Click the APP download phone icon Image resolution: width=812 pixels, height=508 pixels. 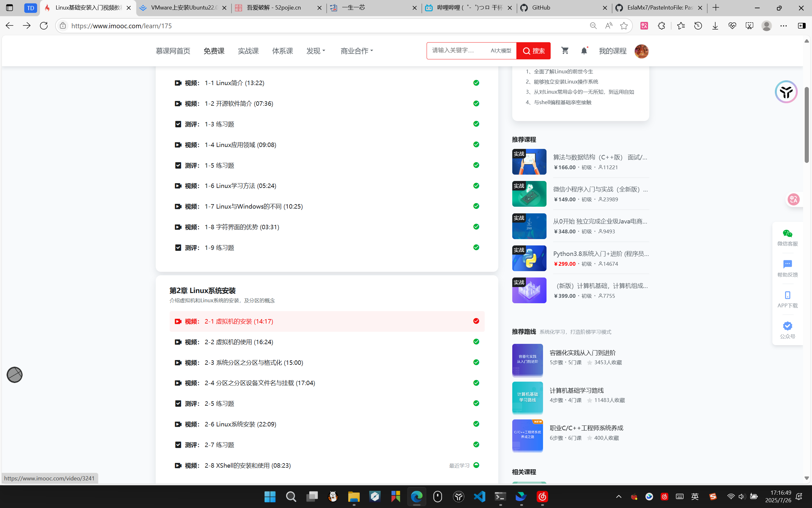click(787, 295)
